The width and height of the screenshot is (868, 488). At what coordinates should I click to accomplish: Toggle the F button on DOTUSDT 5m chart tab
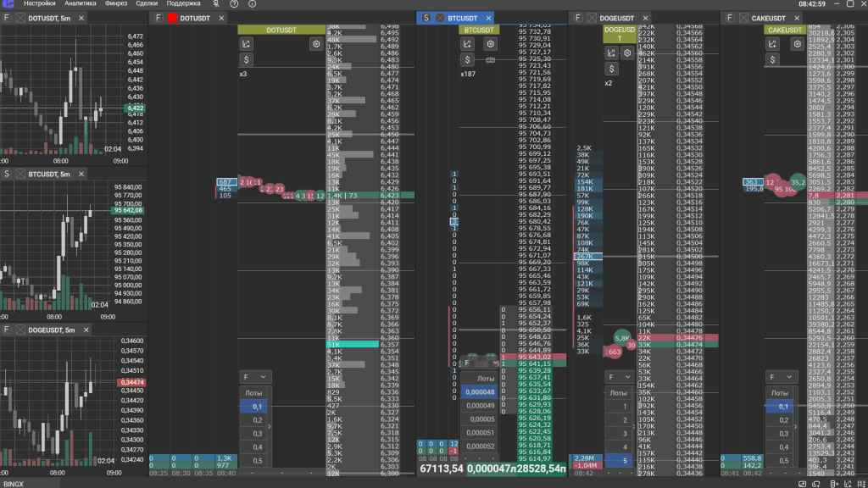(6, 18)
